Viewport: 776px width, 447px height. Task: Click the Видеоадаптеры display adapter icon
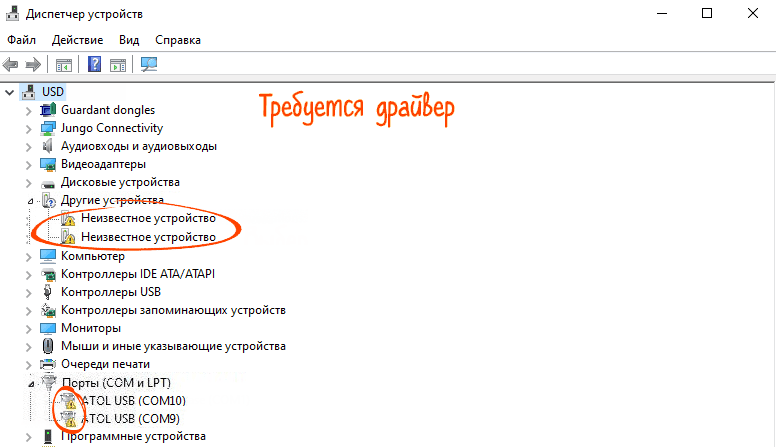coord(48,164)
